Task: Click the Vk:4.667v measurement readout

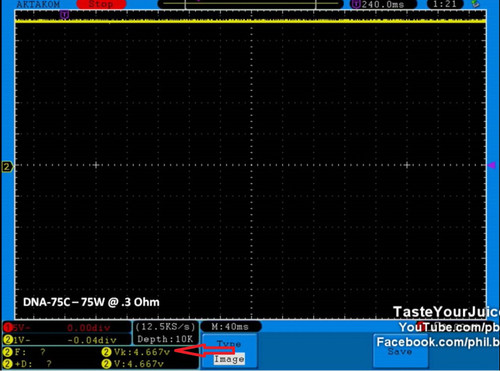Action: click(136, 352)
